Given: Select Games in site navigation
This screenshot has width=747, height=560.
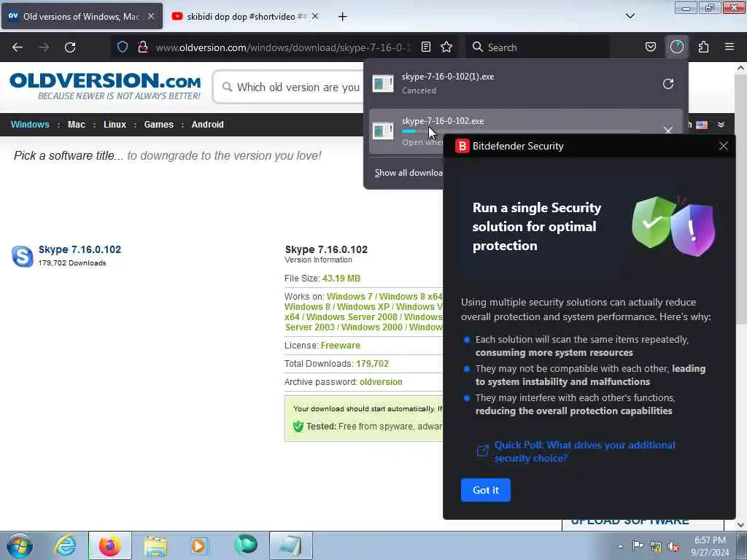Looking at the screenshot, I should pos(158,124).
